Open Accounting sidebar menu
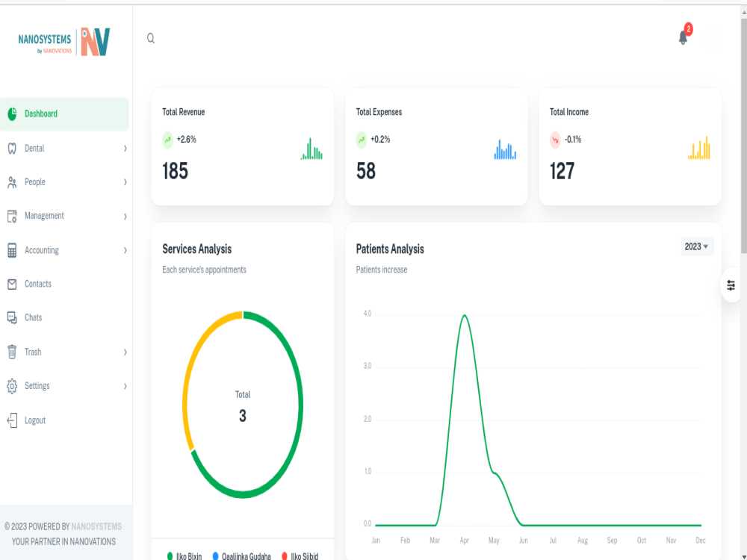The image size is (747, 560). tap(64, 250)
